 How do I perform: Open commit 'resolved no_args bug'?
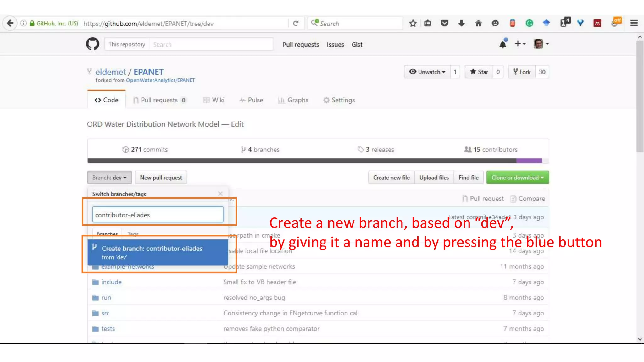point(254,298)
